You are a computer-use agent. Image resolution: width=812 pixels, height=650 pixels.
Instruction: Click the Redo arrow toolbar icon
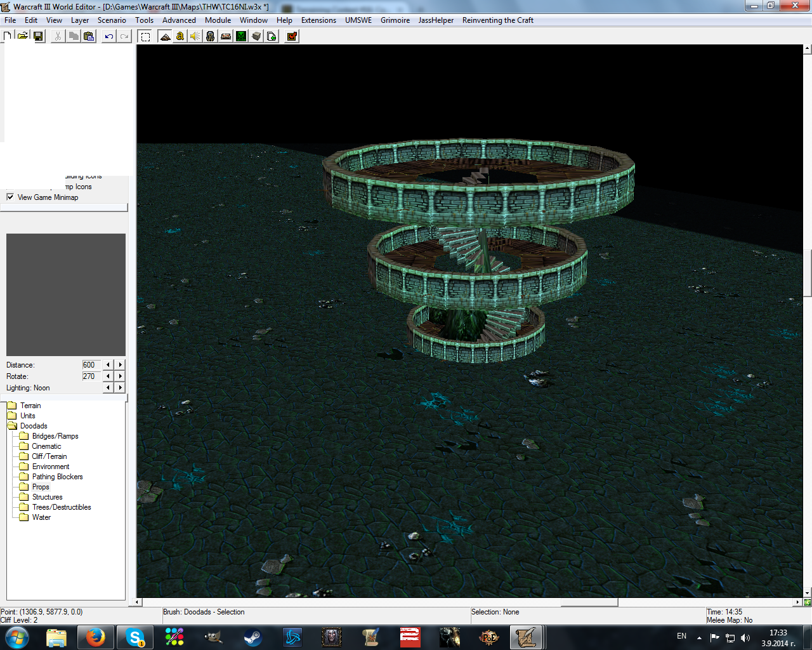124,36
